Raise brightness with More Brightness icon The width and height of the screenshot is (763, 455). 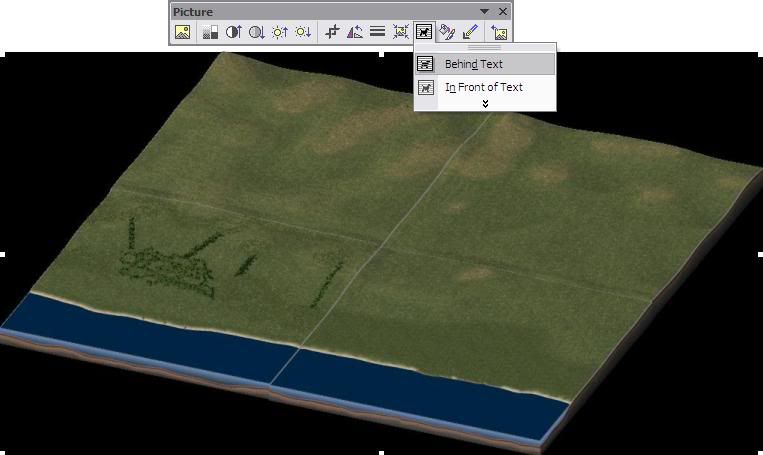click(x=280, y=32)
